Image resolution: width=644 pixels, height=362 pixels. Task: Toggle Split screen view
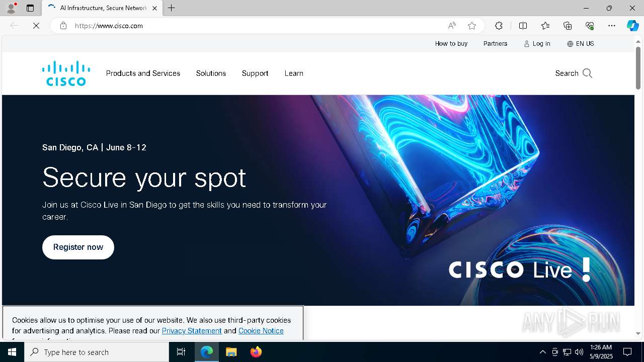(523, 26)
